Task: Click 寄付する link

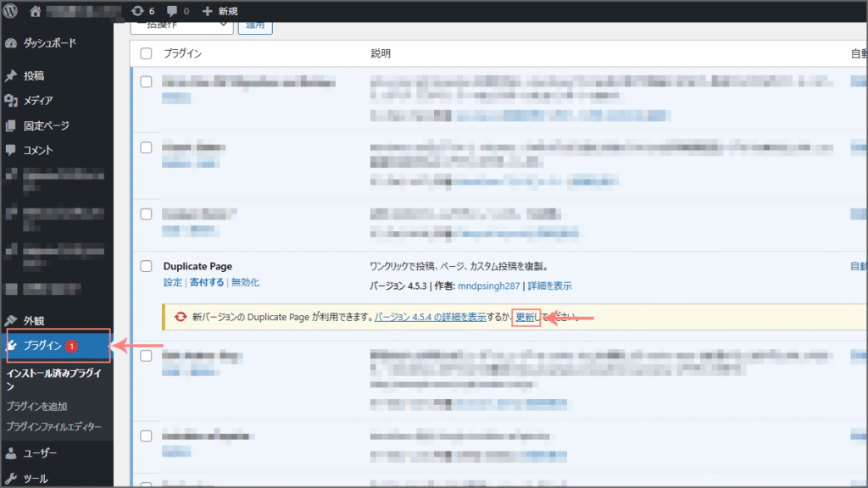Action: [x=207, y=282]
